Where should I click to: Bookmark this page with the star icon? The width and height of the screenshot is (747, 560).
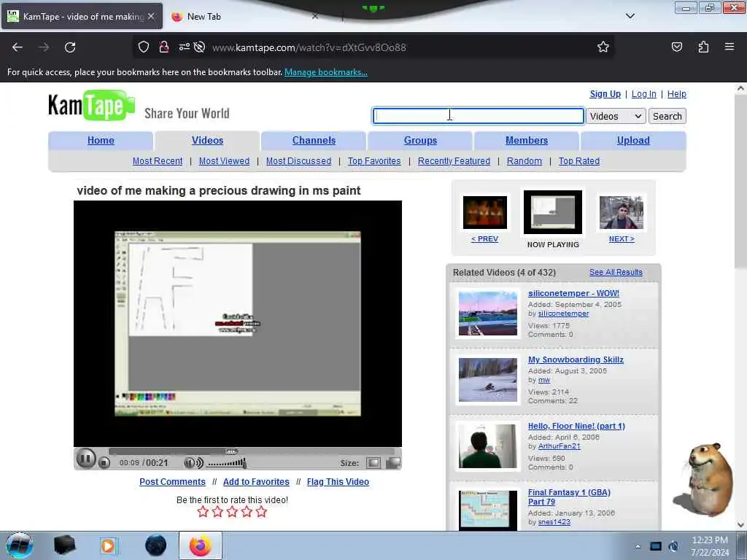point(603,47)
